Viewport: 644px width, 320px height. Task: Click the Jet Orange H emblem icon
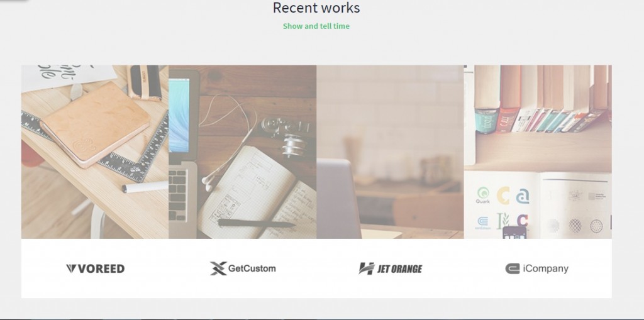(x=367, y=268)
